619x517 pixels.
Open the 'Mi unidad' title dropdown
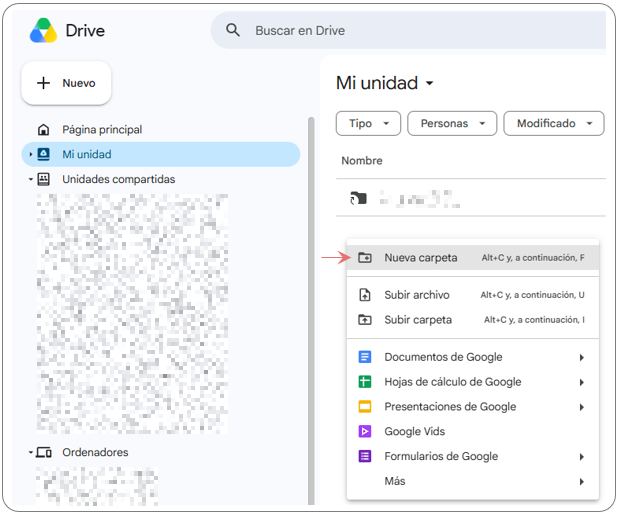tap(429, 83)
